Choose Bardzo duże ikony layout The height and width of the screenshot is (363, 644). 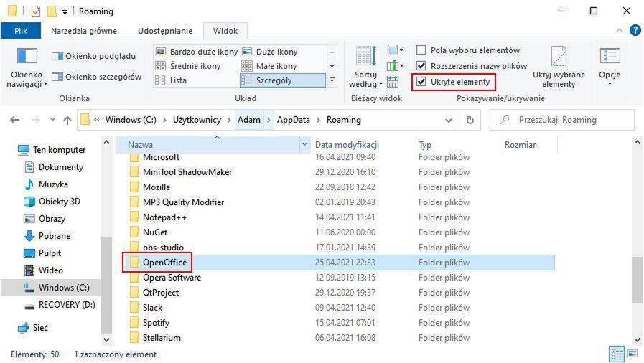point(197,52)
